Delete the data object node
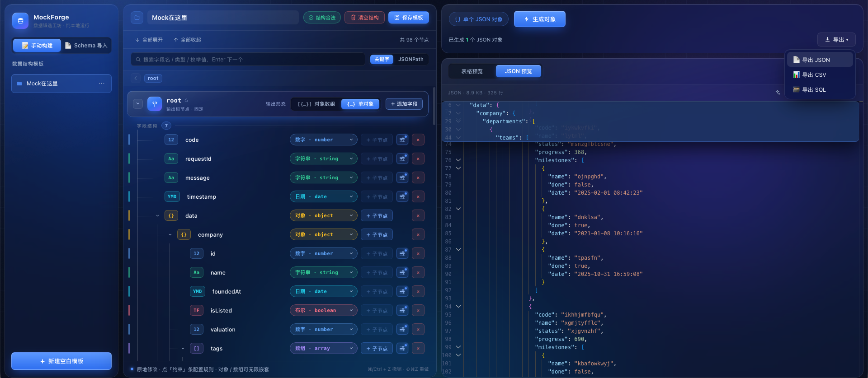868x378 pixels. (x=418, y=216)
